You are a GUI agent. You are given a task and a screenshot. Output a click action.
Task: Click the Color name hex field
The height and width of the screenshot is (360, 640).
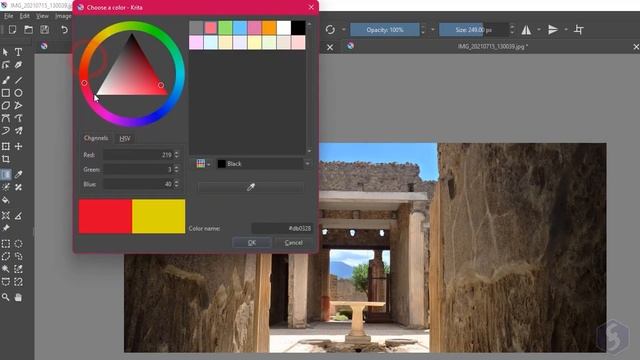click(282, 228)
